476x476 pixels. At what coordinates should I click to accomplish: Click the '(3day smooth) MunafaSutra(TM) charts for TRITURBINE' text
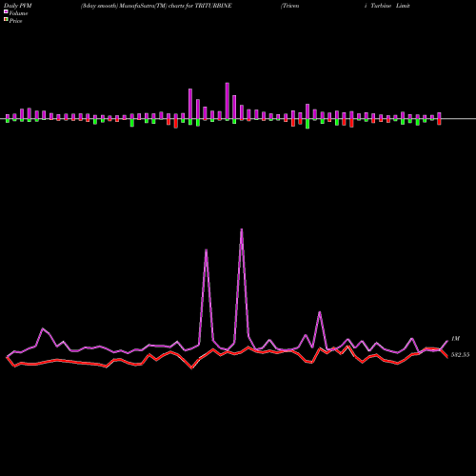[156, 6]
